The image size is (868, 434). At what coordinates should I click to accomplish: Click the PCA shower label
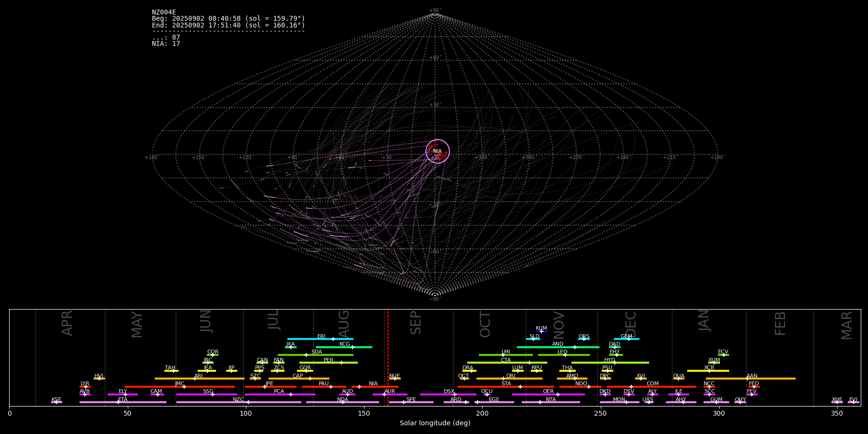(x=279, y=392)
